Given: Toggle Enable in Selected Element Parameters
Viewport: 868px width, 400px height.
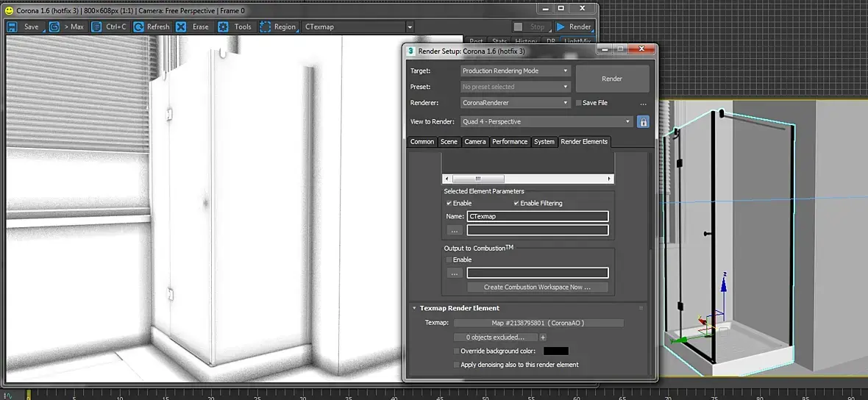Looking at the screenshot, I should [449, 203].
